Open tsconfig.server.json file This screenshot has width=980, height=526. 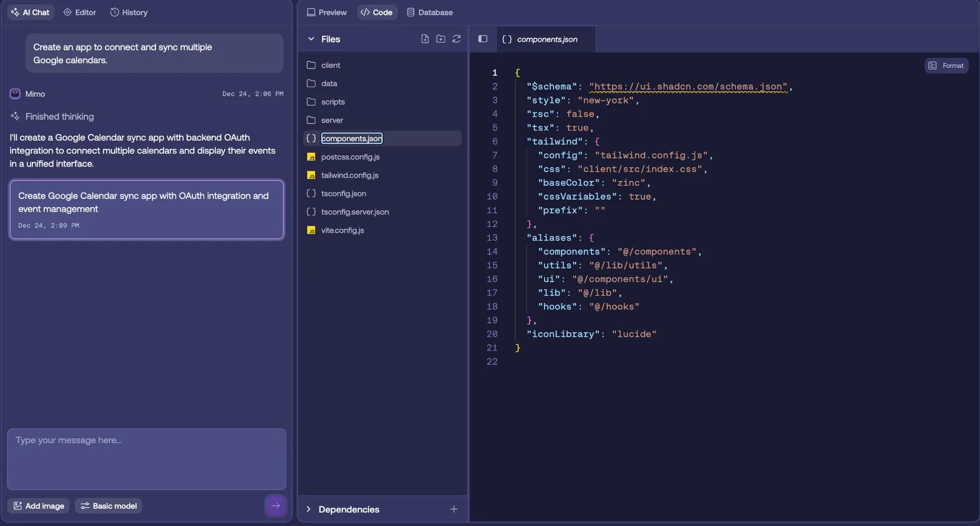tap(383, 211)
